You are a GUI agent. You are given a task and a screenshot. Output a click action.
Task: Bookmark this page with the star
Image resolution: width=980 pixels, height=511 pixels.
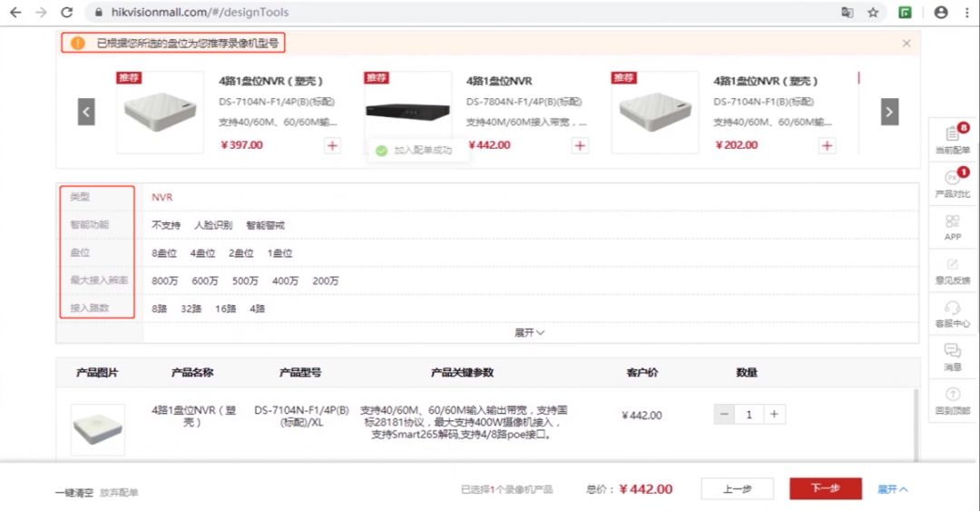tap(873, 12)
